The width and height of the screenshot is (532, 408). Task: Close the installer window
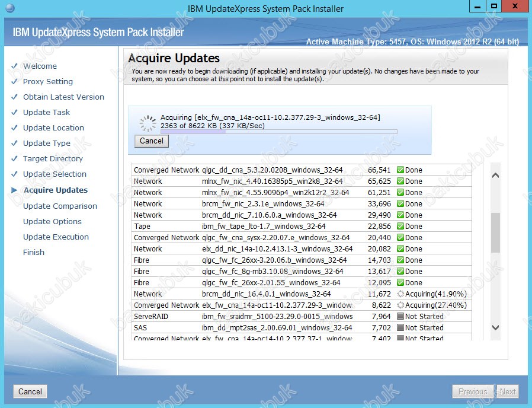tap(515, 6)
